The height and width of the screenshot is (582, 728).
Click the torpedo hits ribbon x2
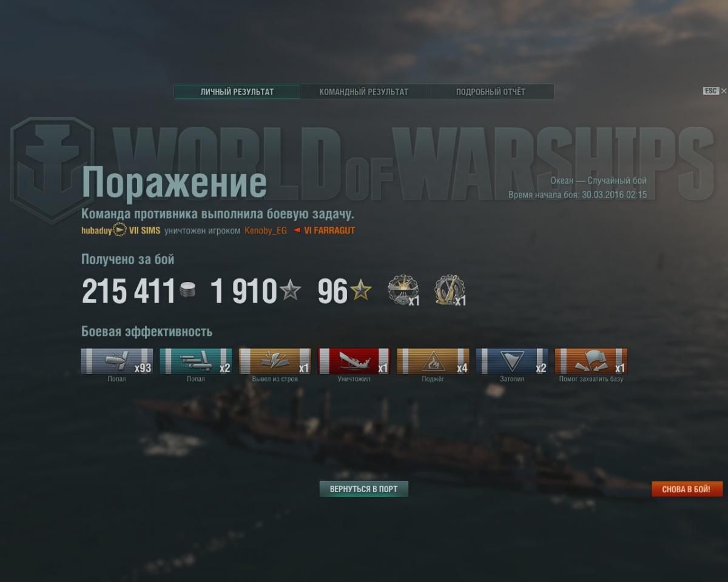click(196, 361)
